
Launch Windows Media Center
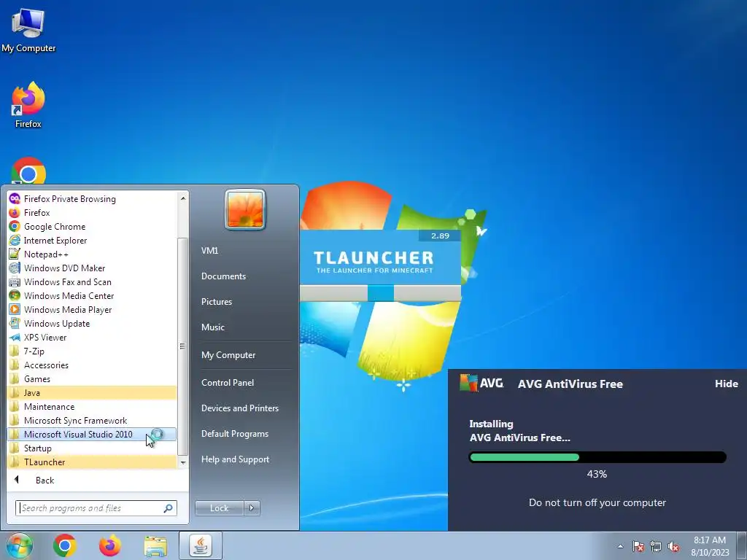[91, 296]
